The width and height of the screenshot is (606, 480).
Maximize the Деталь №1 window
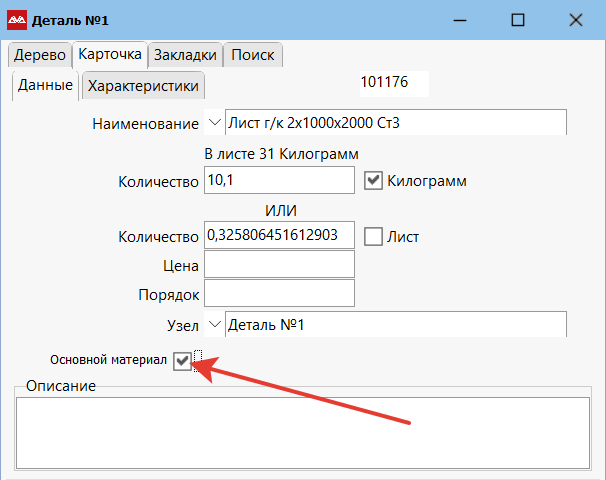point(518,20)
